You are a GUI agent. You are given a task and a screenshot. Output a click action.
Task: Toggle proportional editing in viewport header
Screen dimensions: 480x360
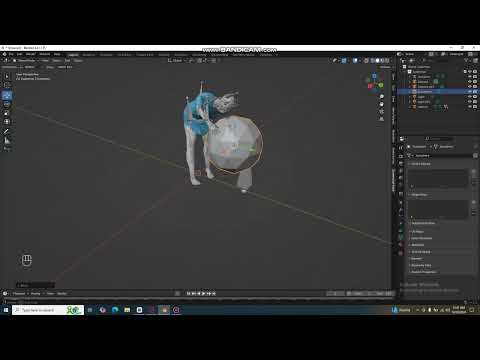tap(214, 61)
